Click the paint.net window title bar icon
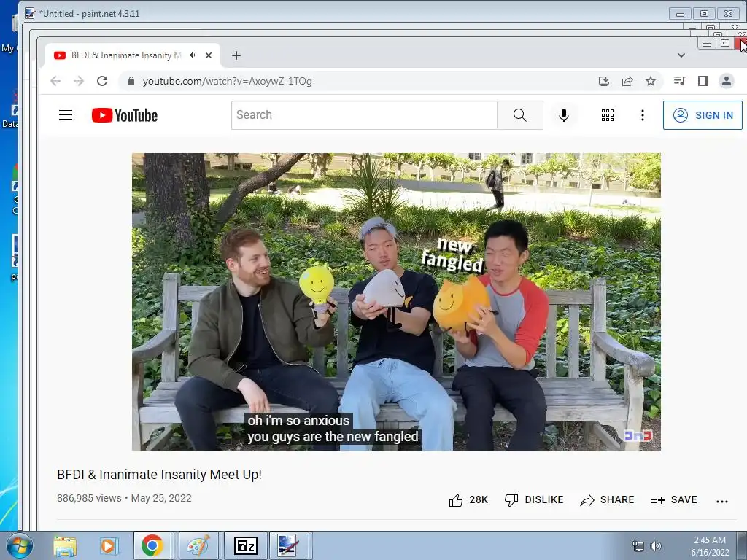This screenshot has height=560, width=747. point(30,13)
